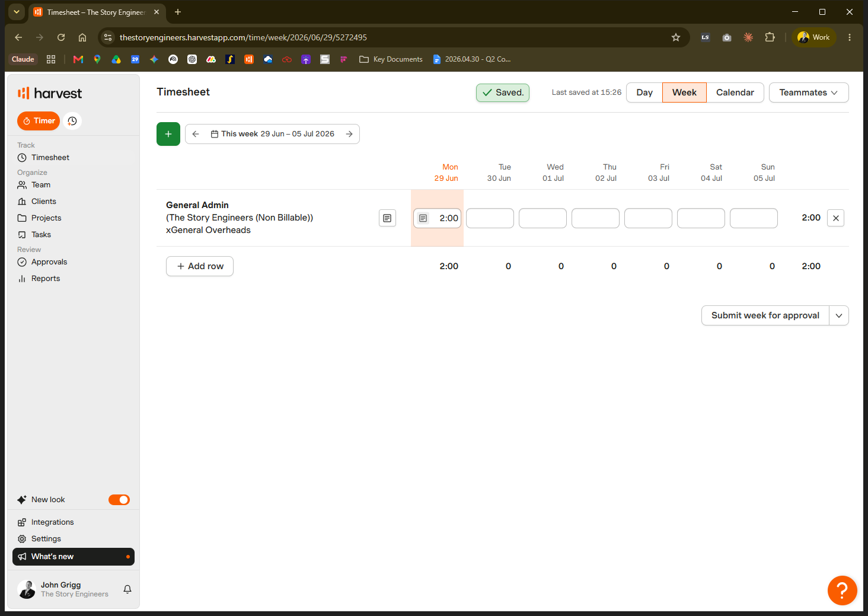Image resolution: width=868 pixels, height=616 pixels.
Task: Reload the page
Action: click(61, 37)
